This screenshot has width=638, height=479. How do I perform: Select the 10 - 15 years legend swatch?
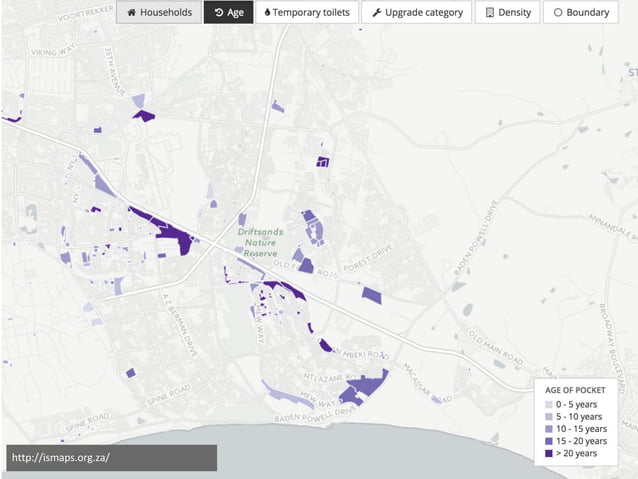click(547, 429)
